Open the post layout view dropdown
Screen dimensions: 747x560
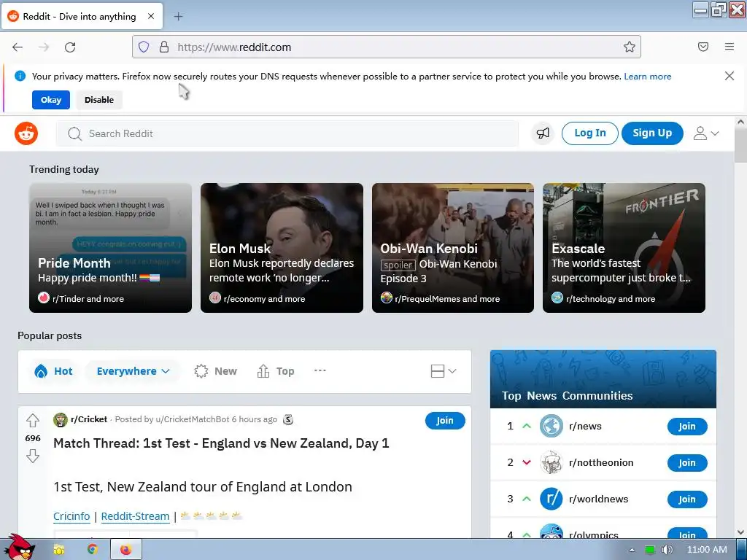(443, 371)
